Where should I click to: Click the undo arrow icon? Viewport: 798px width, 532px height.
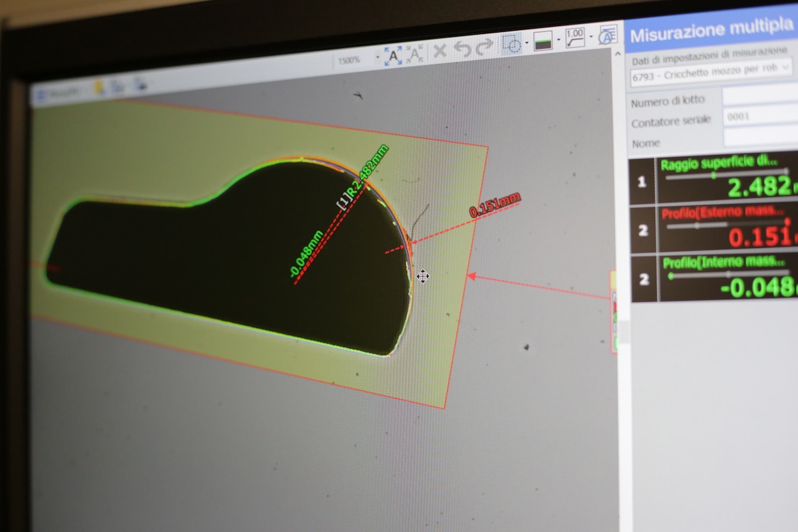tap(462, 49)
